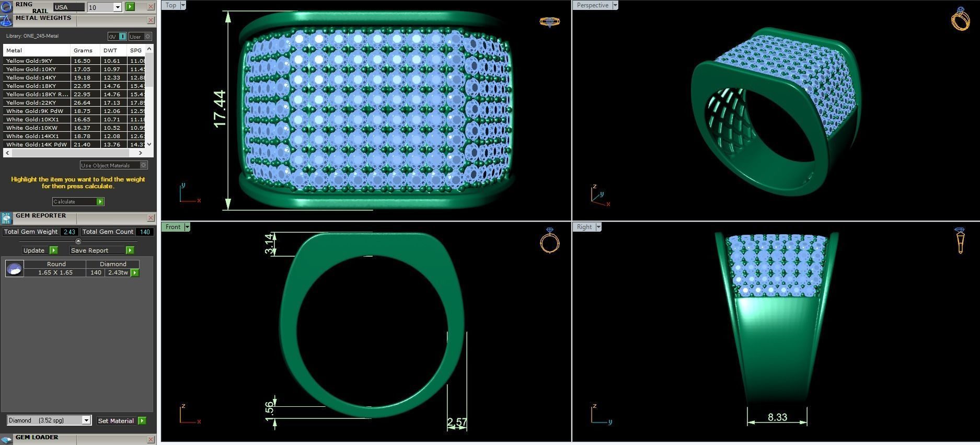Click the Calculate button
The image size is (980, 445).
point(78,201)
